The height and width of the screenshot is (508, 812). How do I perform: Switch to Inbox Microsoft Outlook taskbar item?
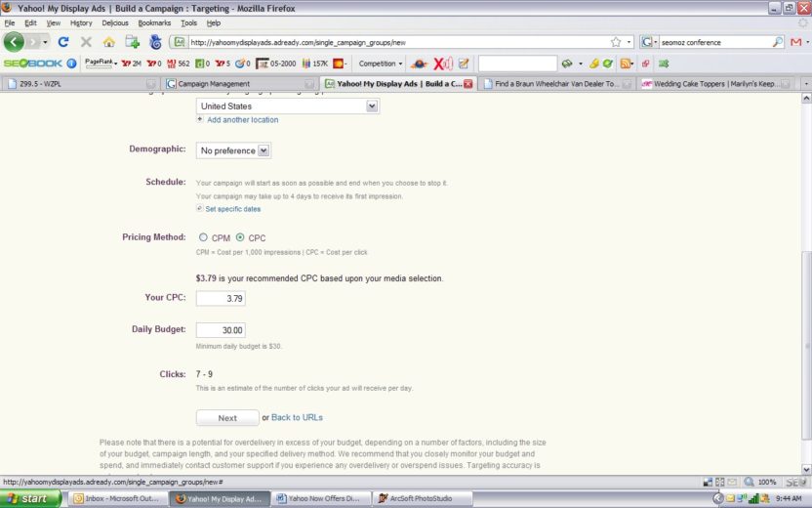click(x=118, y=498)
